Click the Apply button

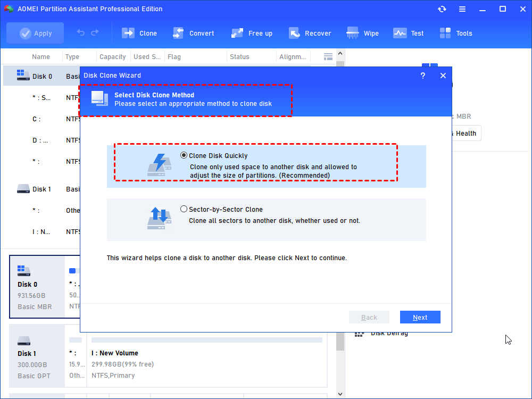coord(35,33)
